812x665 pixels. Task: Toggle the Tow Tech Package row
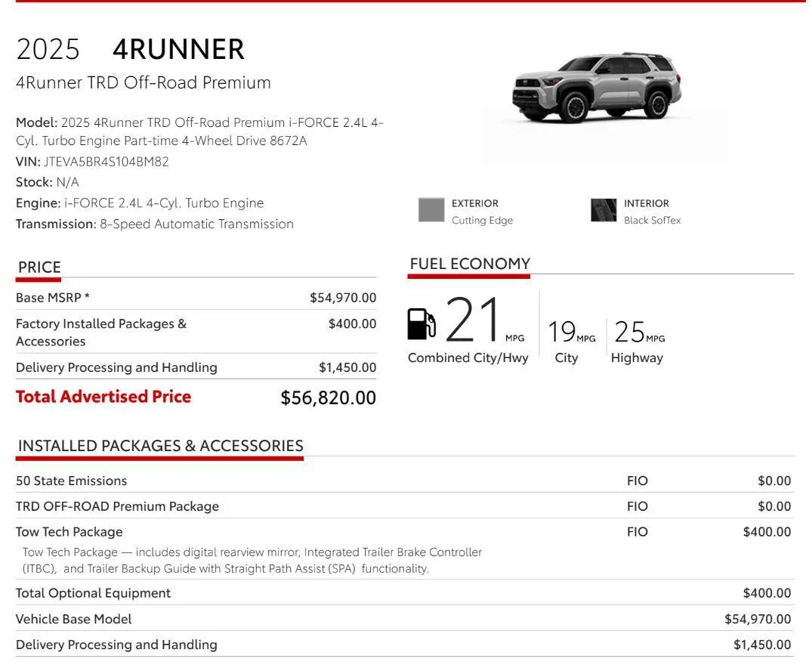point(69,531)
